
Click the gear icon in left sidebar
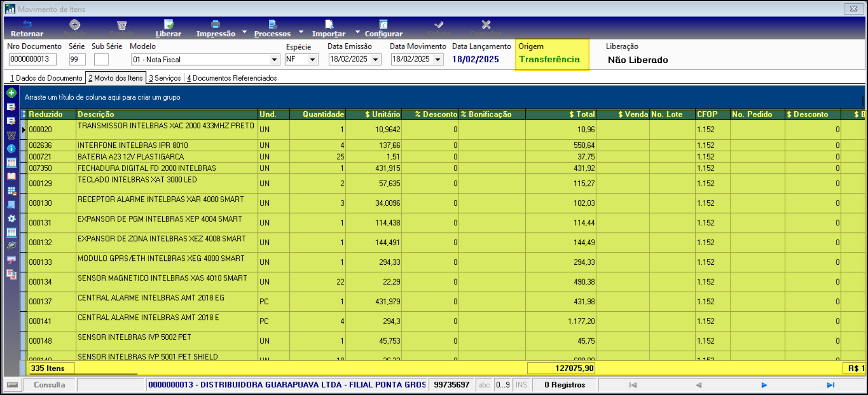pos(11,219)
